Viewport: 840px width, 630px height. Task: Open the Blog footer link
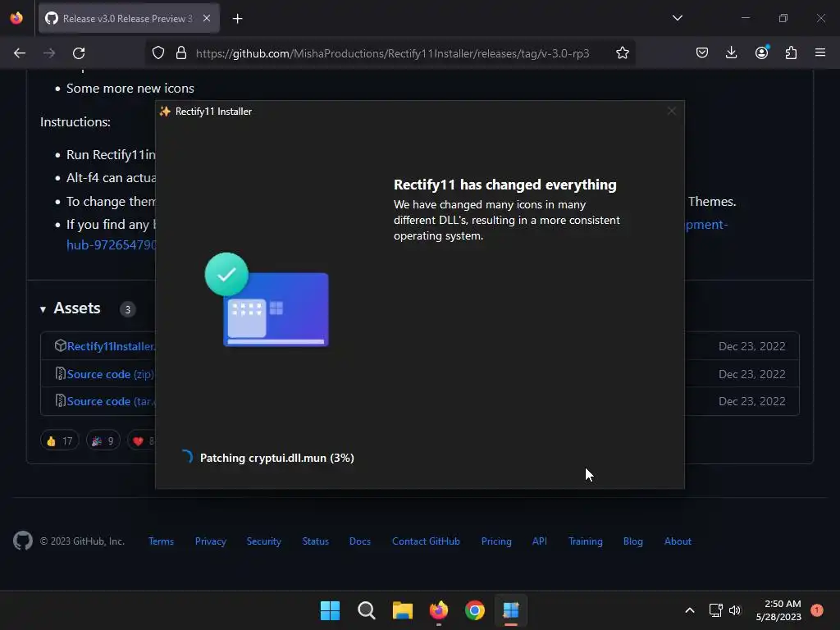[x=632, y=541]
